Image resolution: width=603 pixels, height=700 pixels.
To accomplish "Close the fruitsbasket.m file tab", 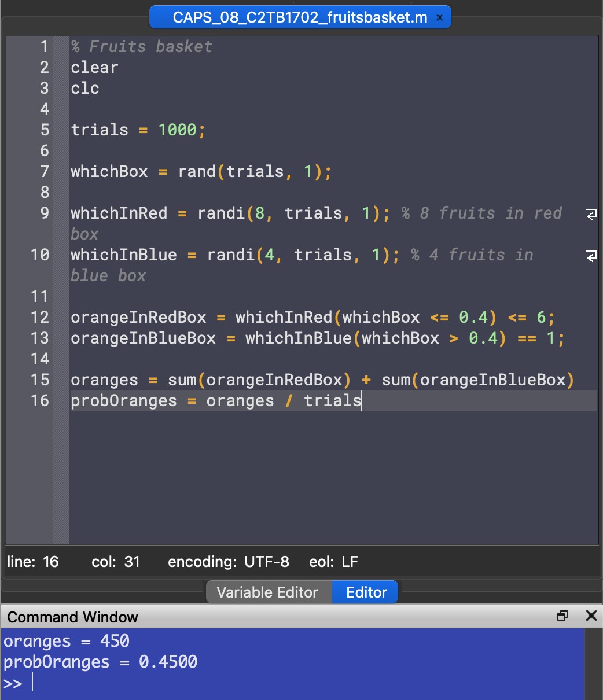I will 439,17.
